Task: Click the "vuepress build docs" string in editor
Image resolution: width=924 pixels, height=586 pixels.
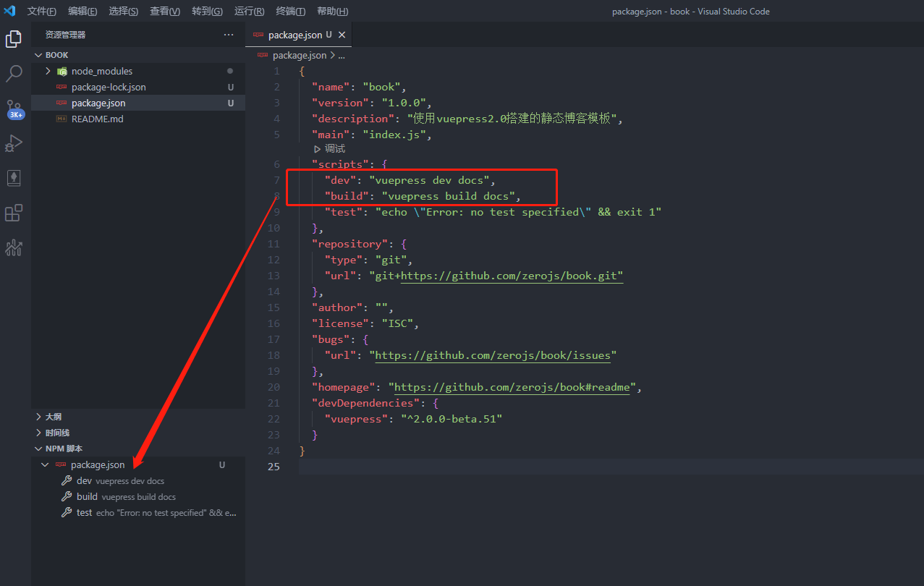Action: click(x=448, y=197)
